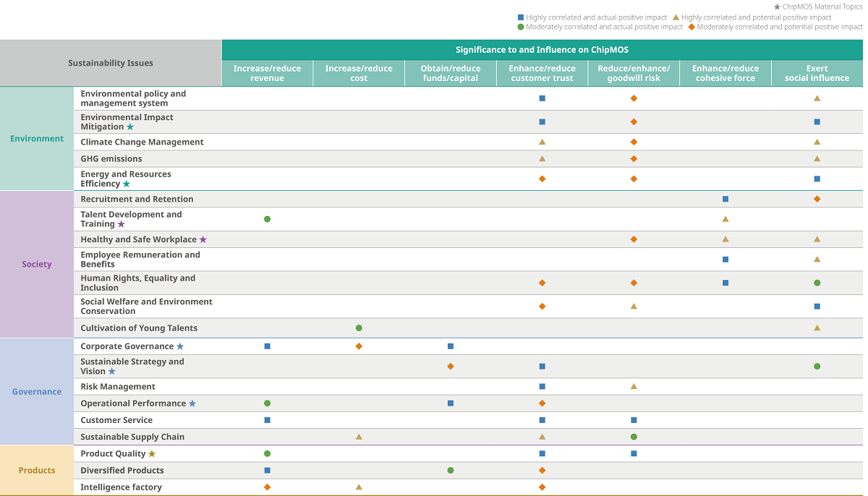Click the 'GHG emissions' row label
868x496 pixels.
[111, 159]
